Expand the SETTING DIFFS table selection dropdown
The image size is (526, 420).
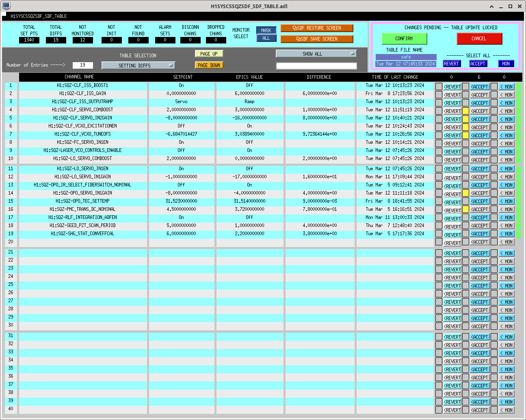click(x=138, y=65)
